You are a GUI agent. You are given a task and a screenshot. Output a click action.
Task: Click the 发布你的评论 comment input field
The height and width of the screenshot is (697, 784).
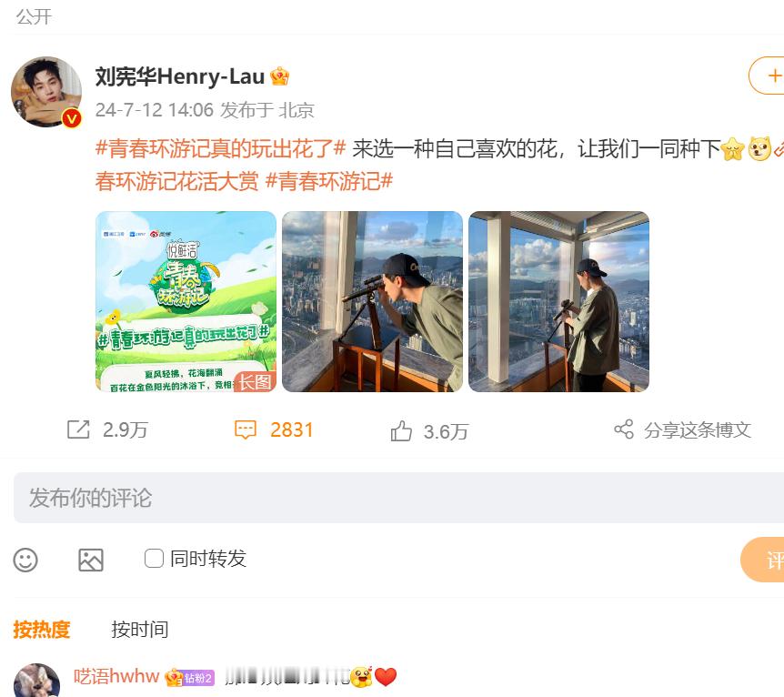pyautogui.click(x=398, y=498)
